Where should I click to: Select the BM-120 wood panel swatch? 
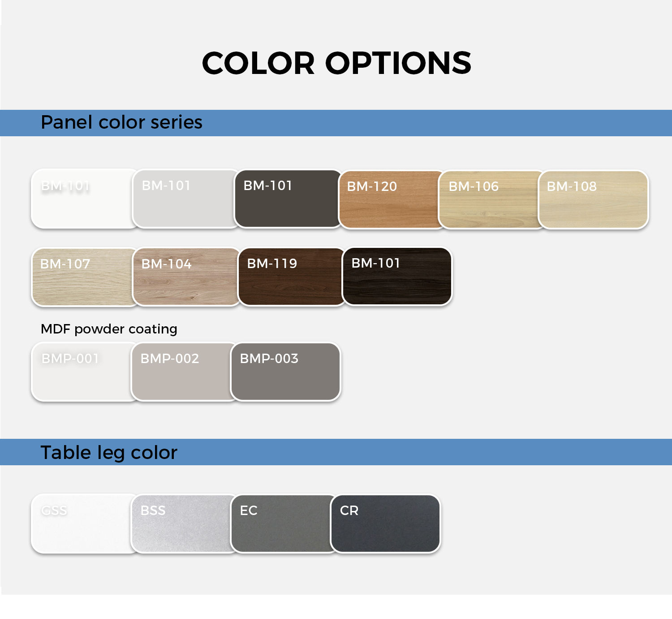click(390, 200)
